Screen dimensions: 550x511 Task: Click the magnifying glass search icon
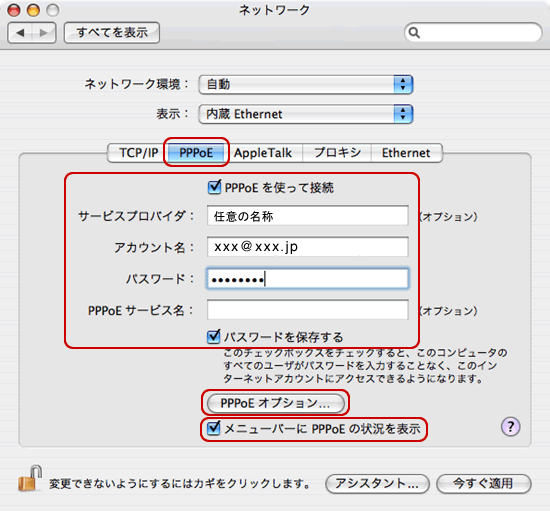click(x=414, y=33)
